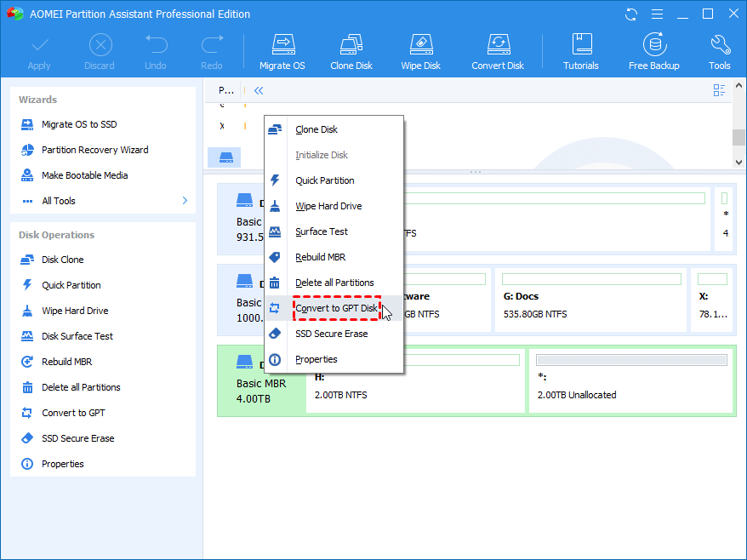Click the 4.00TB Basic MBR disk header
The image size is (747, 560).
point(261,380)
